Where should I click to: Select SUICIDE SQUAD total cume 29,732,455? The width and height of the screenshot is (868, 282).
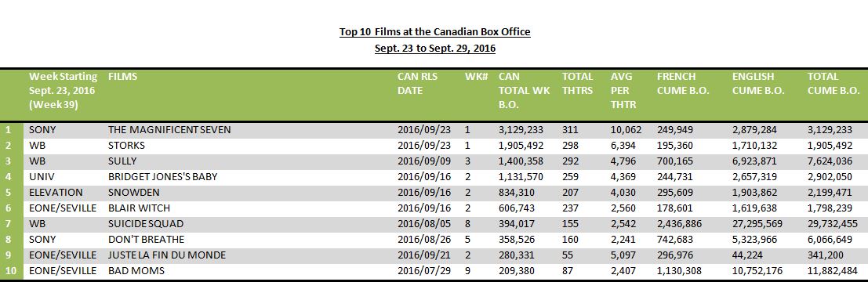(x=833, y=224)
